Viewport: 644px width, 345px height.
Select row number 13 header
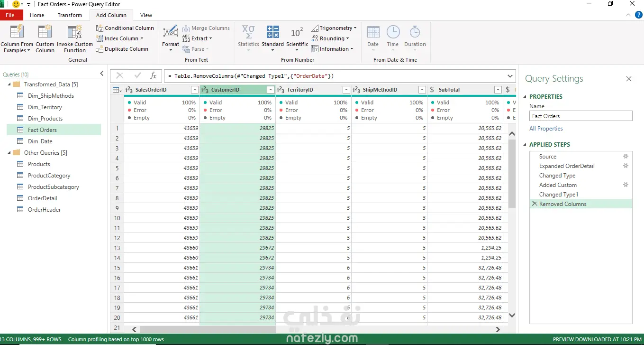[x=117, y=248]
